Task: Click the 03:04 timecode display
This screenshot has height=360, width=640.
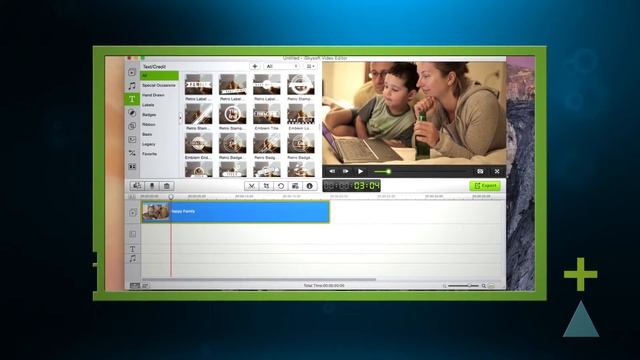Action: [352, 186]
